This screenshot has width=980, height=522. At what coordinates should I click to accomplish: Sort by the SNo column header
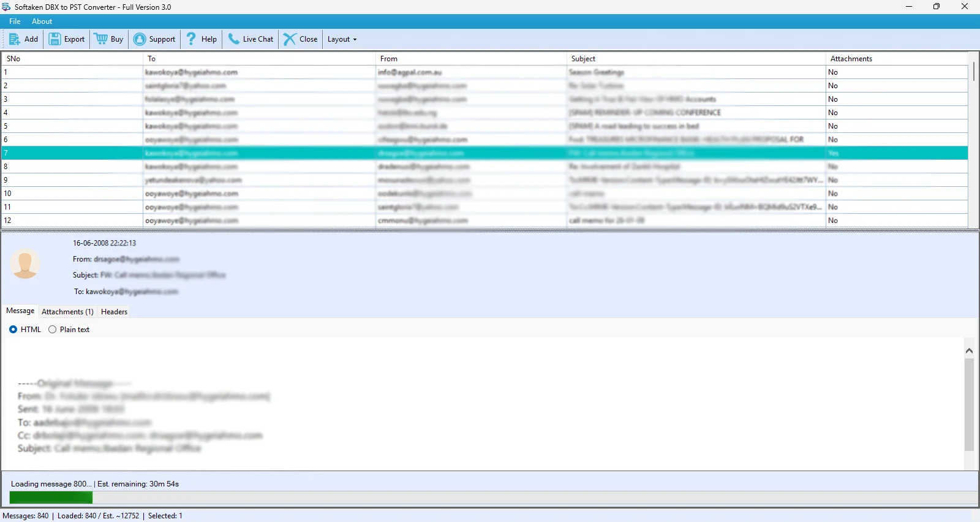(72, 59)
